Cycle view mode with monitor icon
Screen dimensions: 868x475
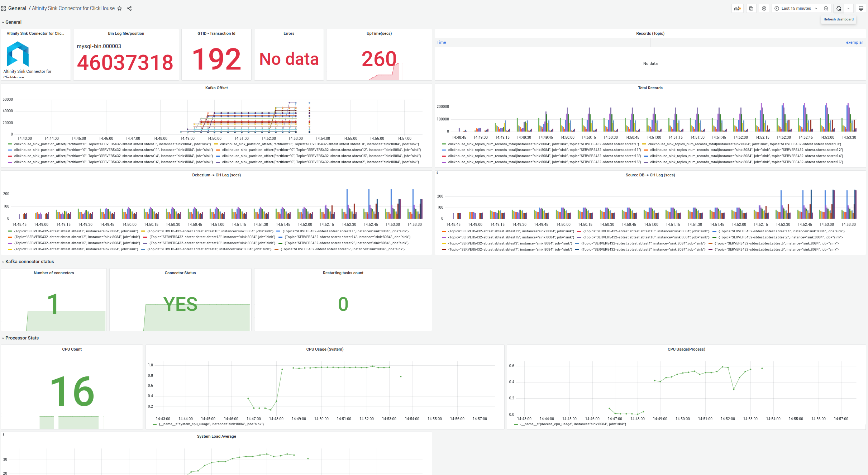[861, 8]
